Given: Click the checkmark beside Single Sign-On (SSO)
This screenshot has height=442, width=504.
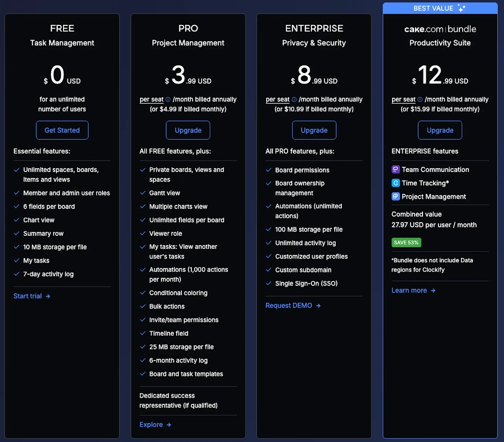Looking at the screenshot, I should point(269,283).
